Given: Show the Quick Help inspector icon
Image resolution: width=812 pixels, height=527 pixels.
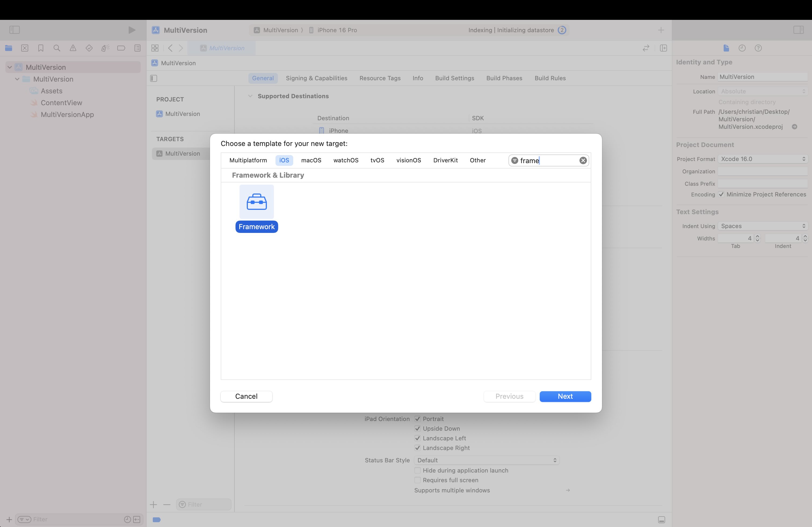Looking at the screenshot, I should pyautogui.click(x=758, y=48).
